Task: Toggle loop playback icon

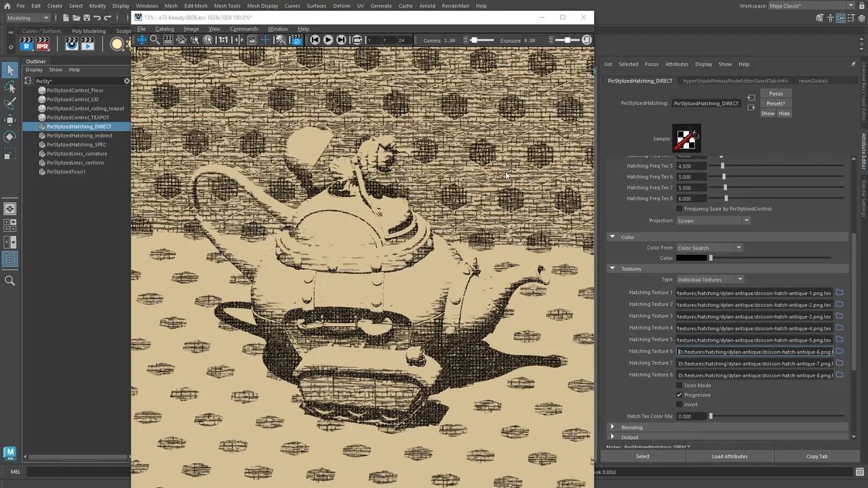Action: (x=357, y=40)
